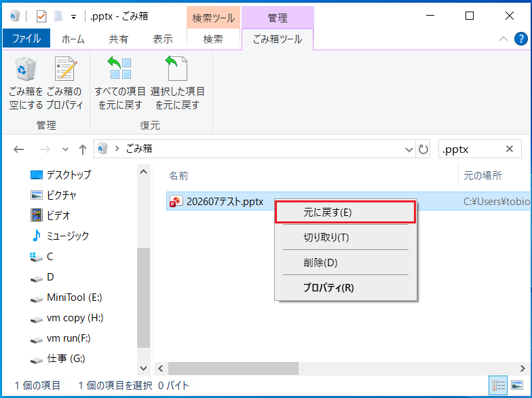Viewport: 532px width, 398px height.
Task: Sort by 名前 column header
Action: (x=178, y=175)
